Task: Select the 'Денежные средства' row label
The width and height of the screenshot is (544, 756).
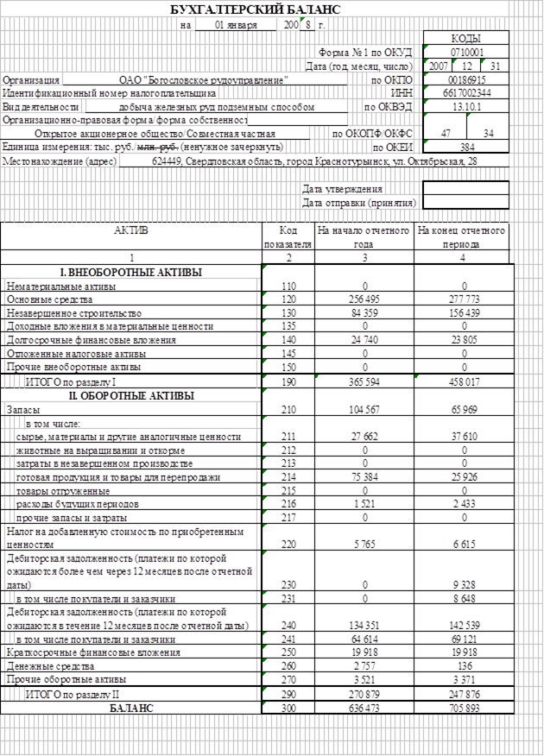Action: point(51,666)
